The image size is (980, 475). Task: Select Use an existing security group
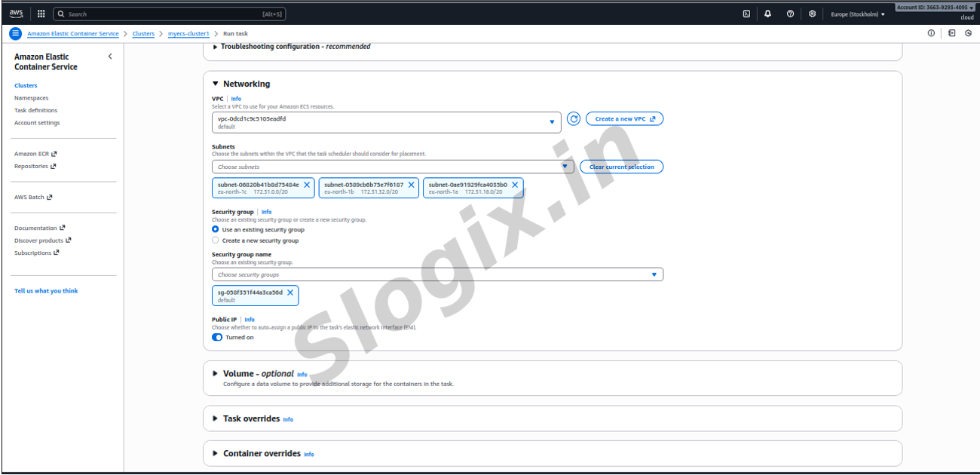point(216,229)
